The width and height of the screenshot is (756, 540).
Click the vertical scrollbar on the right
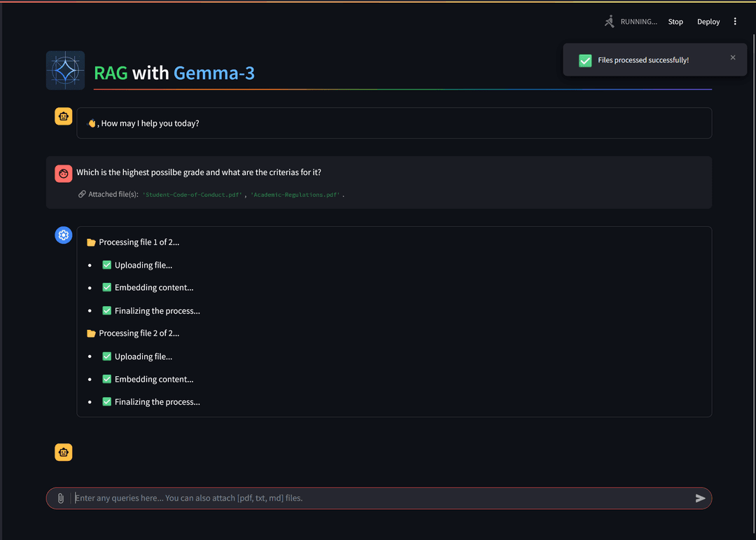click(x=754, y=285)
